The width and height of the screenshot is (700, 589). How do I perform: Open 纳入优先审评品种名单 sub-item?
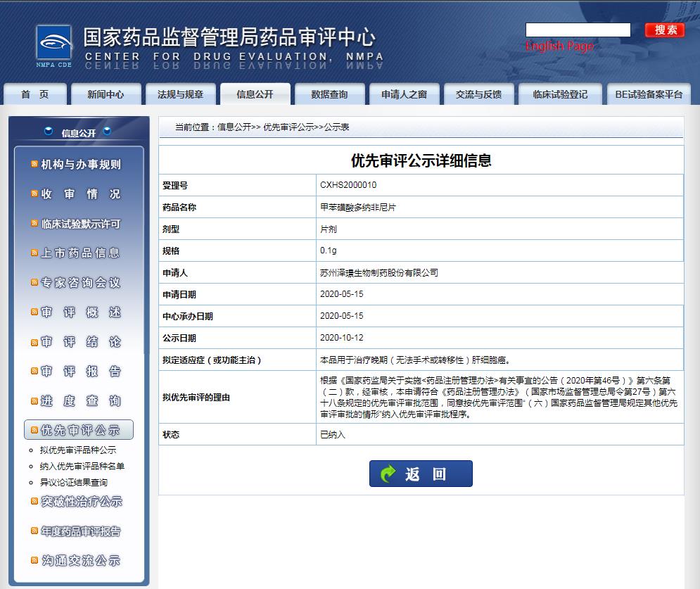point(82,466)
